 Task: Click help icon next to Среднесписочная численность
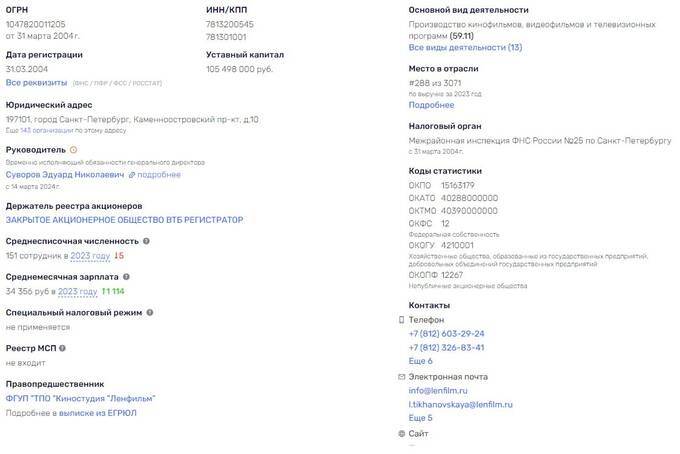coord(147,241)
